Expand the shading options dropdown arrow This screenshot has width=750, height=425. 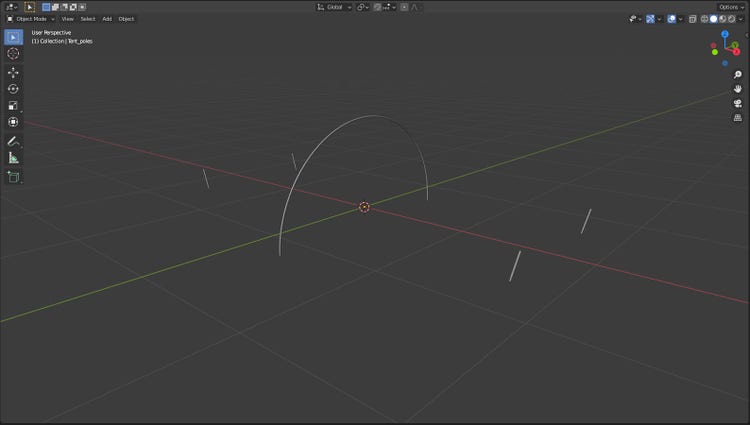click(x=741, y=19)
